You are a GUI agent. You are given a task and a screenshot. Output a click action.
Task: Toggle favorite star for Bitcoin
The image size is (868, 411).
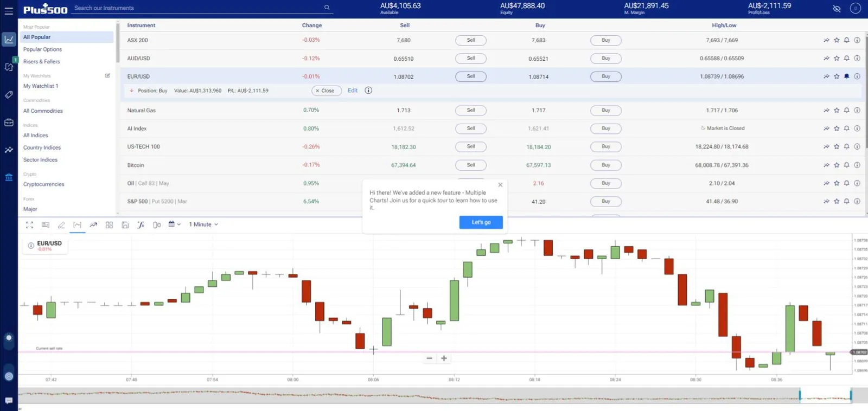[837, 165]
